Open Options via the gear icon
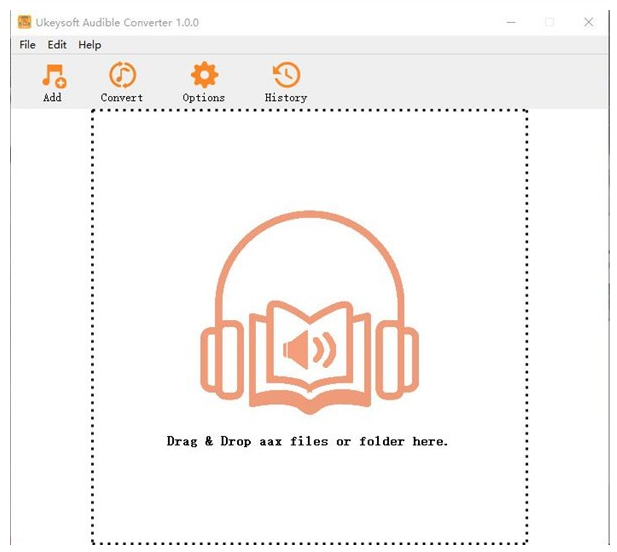Image resolution: width=617 pixels, height=552 pixels. point(204,75)
